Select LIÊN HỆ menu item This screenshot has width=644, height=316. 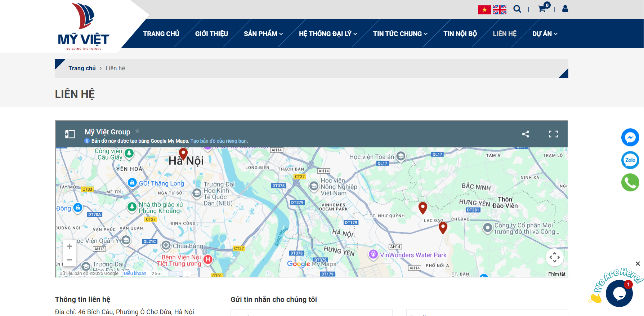505,34
